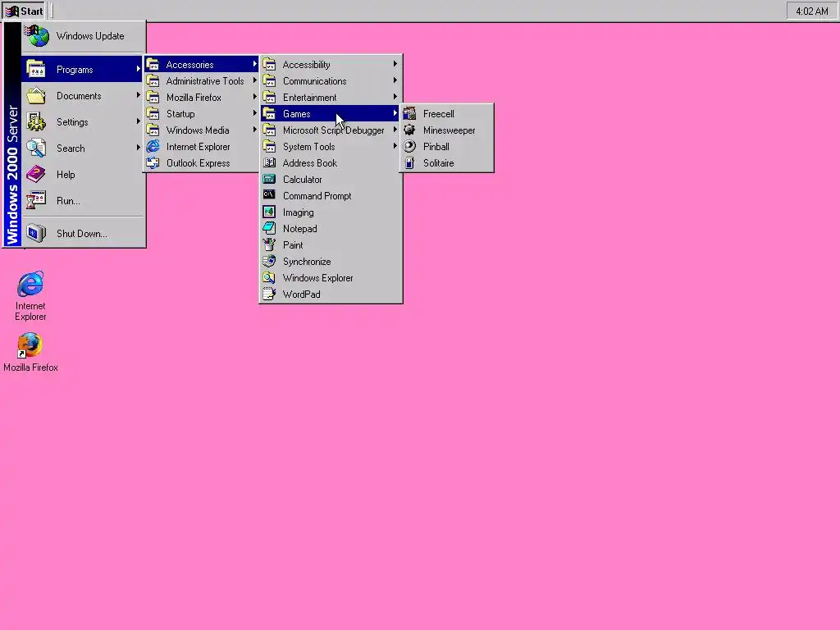Click the Paint brushes icon
840x630 pixels.
pos(269,244)
